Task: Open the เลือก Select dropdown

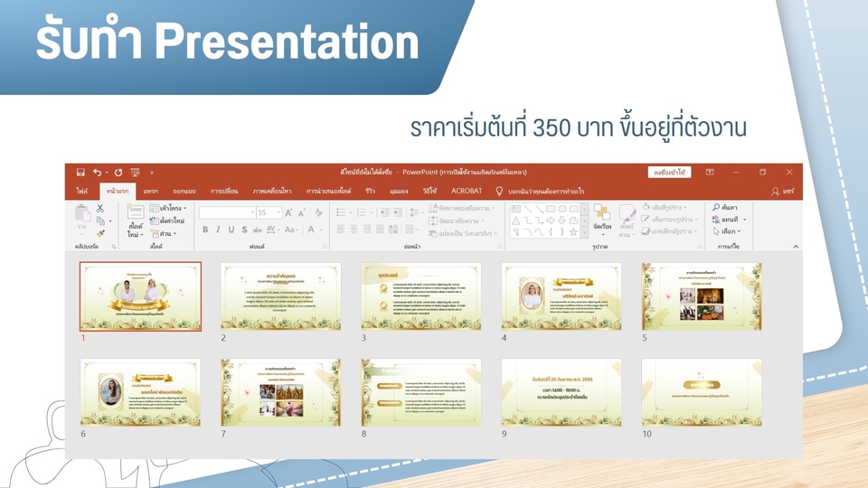Action: pos(727,231)
